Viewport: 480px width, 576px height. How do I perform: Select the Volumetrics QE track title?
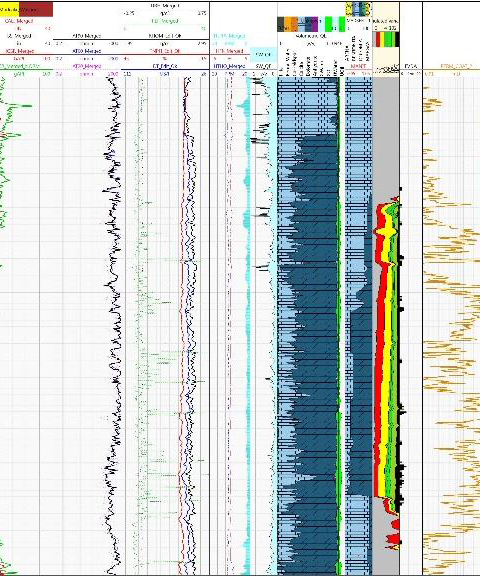click(311, 36)
